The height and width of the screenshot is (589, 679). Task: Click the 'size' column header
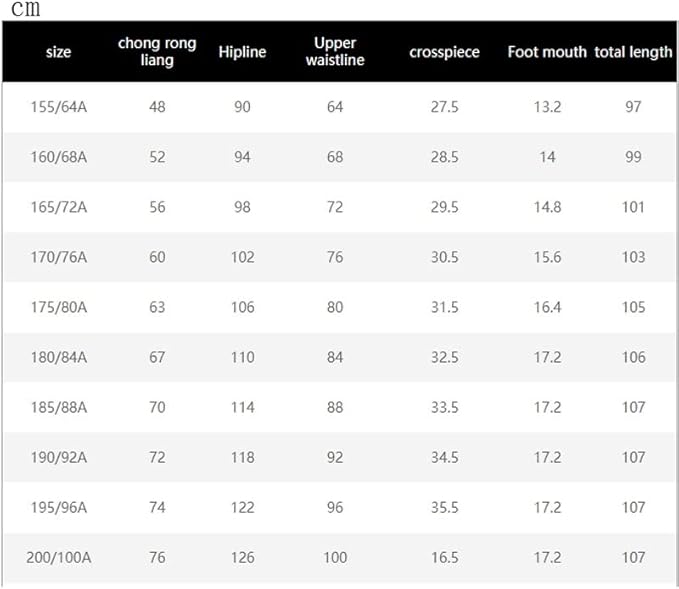click(59, 52)
